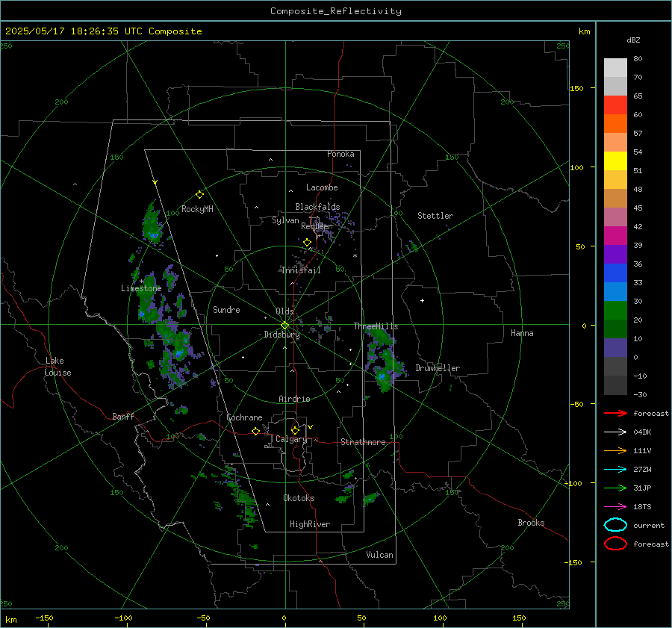Click the white 04DK arrow icon

615,432
